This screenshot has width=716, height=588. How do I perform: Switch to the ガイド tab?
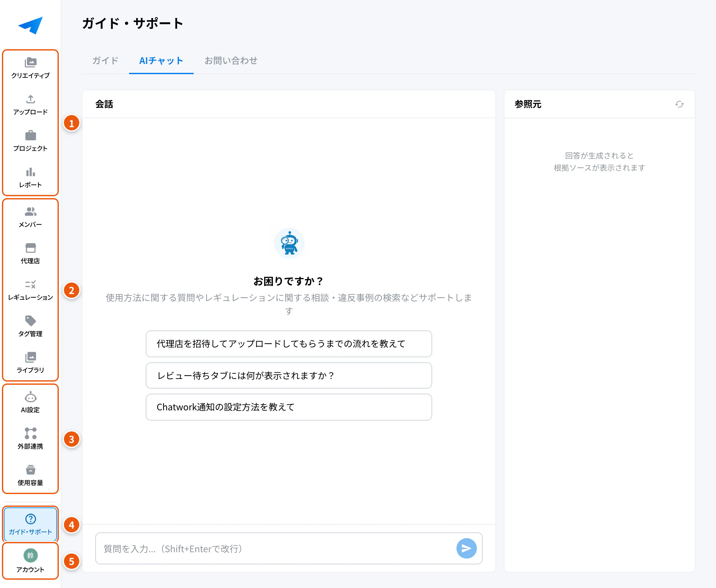click(x=105, y=61)
